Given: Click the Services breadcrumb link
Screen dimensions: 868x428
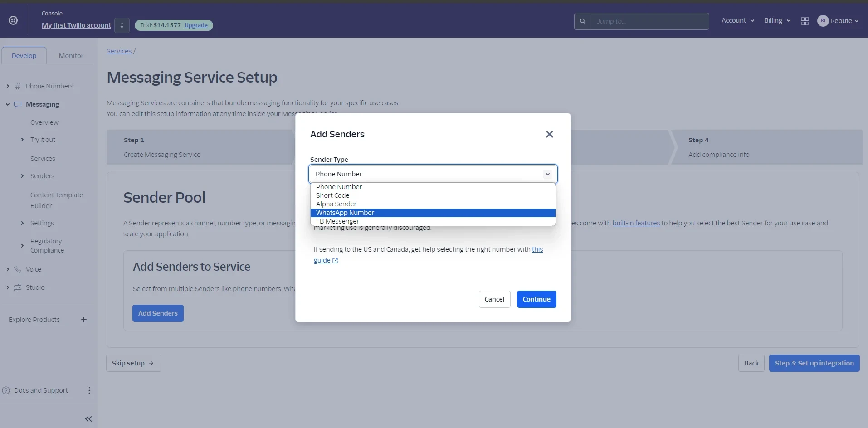Looking at the screenshot, I should pos(119,51).
